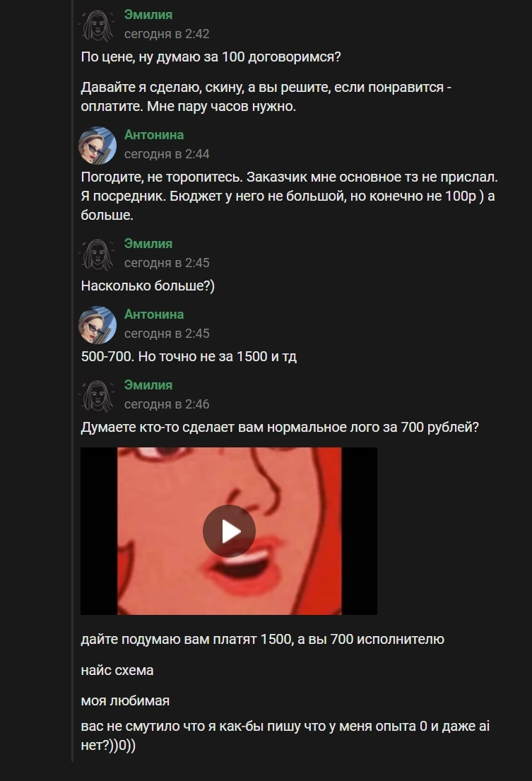Click timestamp 'сегодня в 2:42'
This screenshot has height=781, width=532.
coord(167,34)
